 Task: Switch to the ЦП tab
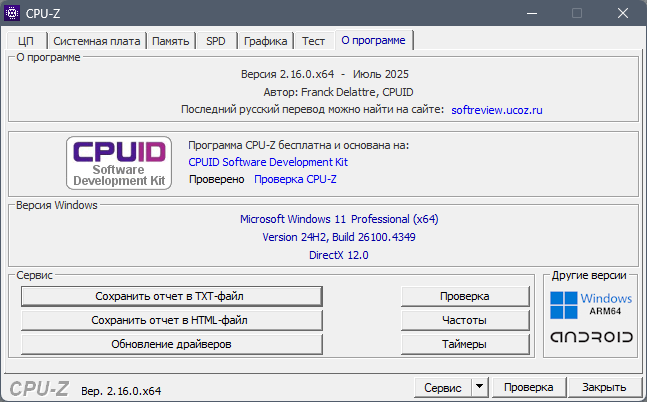[26, 41]
